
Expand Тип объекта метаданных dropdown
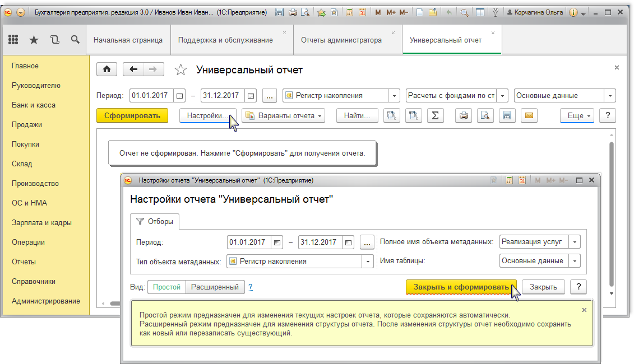[368, 262]
